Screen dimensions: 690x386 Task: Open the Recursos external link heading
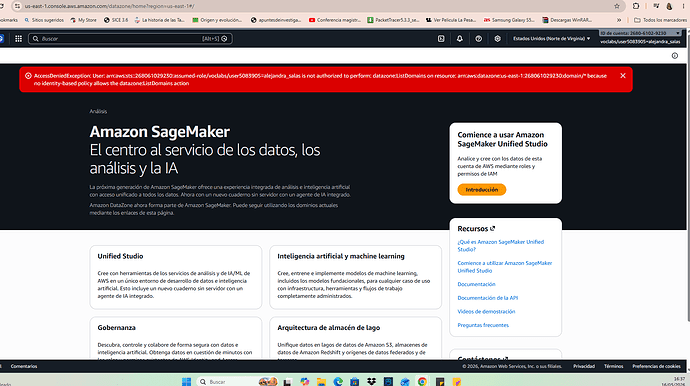pos(476,229)
